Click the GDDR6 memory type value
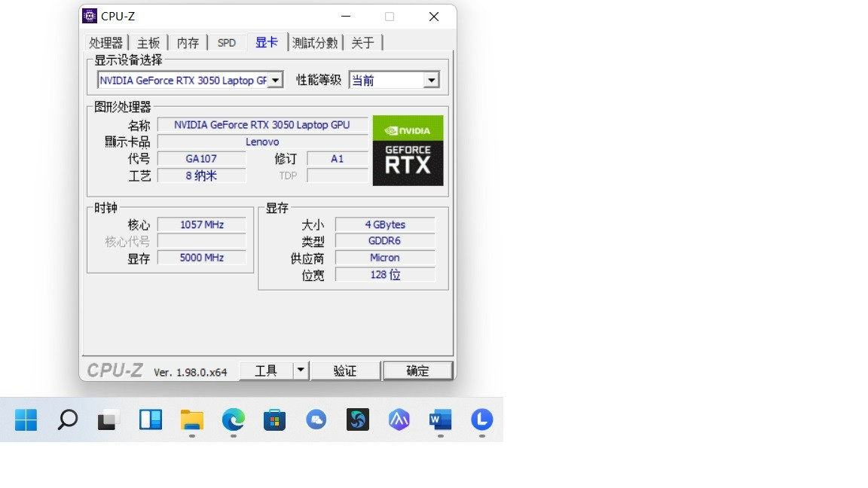The height and width of the screenshot is (488, 868). click(385, 241)
